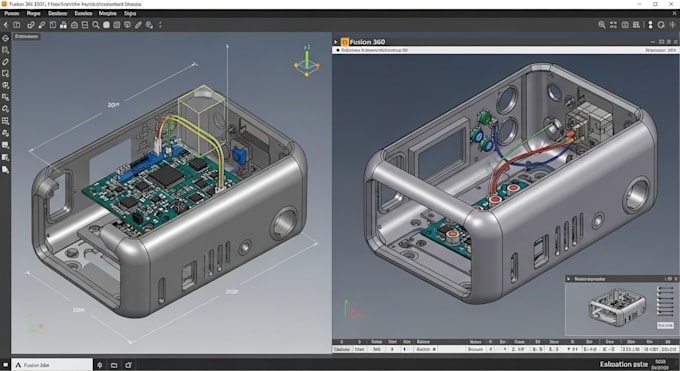Click the 'Eslıoation' status text at bottom right
Screen dimensions: 680x371
tap(624, 364)
